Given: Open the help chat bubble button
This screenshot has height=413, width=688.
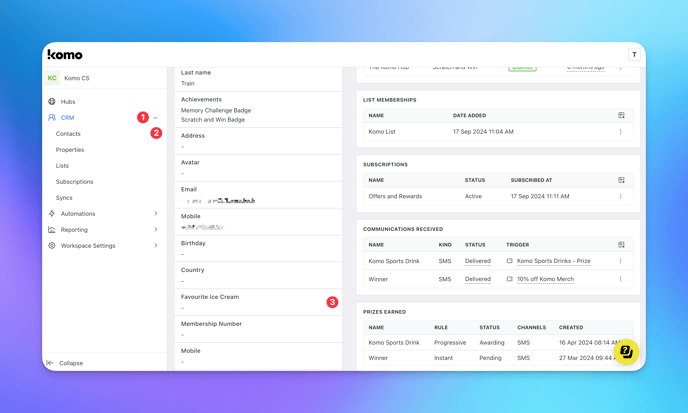Looking at the screenshot, I should [x=626, y=352].
